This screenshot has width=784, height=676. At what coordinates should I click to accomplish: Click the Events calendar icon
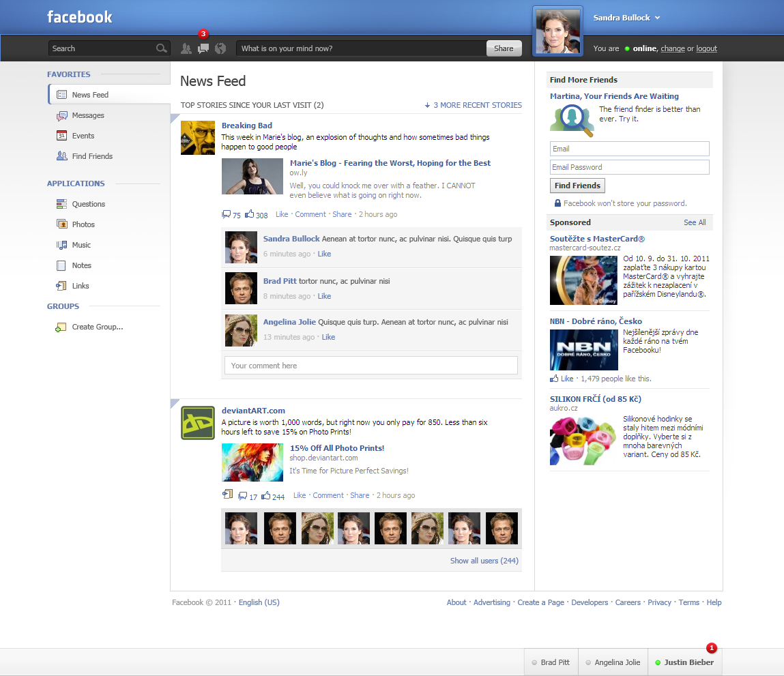(x=61, y=136)
